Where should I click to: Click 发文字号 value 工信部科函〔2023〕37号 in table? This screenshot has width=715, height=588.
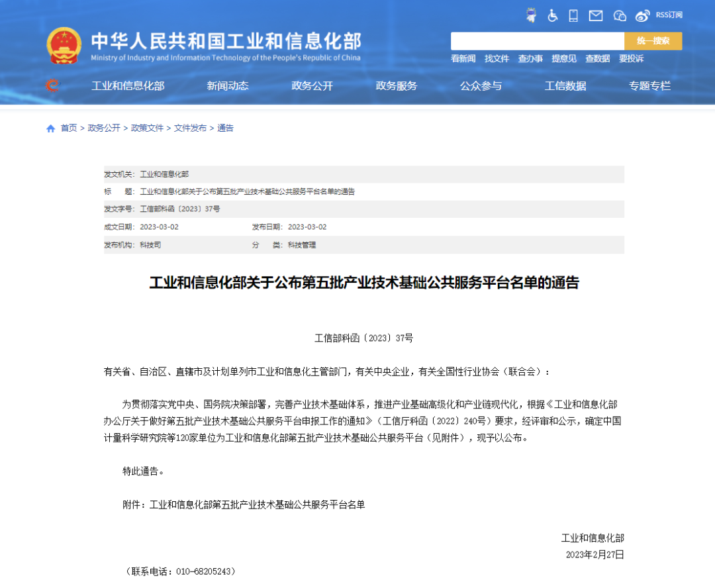[179, 209]
